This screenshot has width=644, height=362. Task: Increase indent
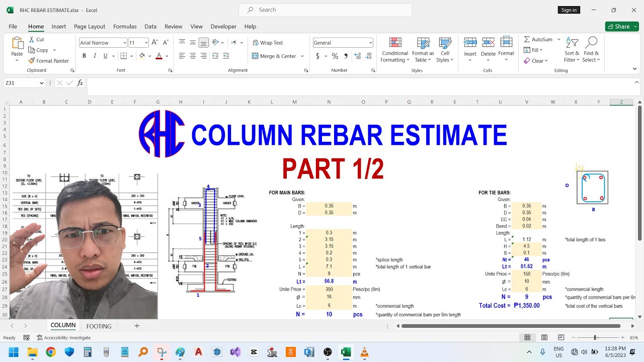pos(226,56)
